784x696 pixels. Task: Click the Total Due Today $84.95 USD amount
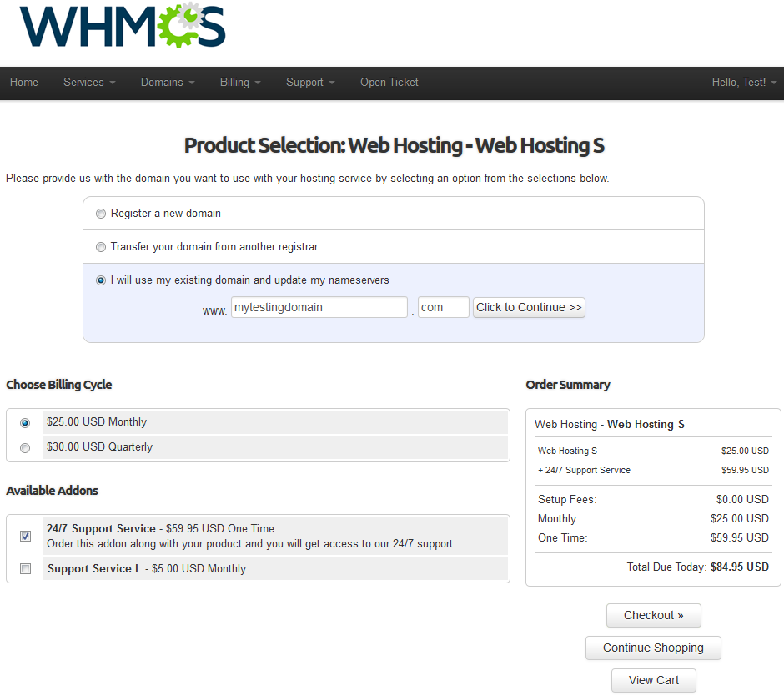click(x=740, y=567)
